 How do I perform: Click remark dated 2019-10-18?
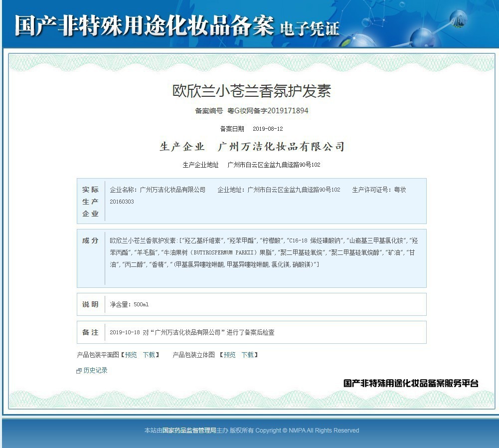click(x=192, y=332)
